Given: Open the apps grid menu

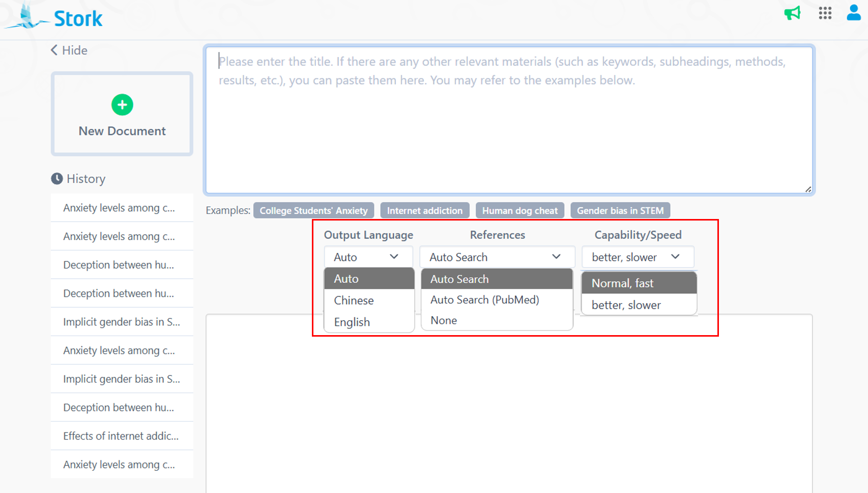Looking at the screenshot, I should tap(825, 13).
